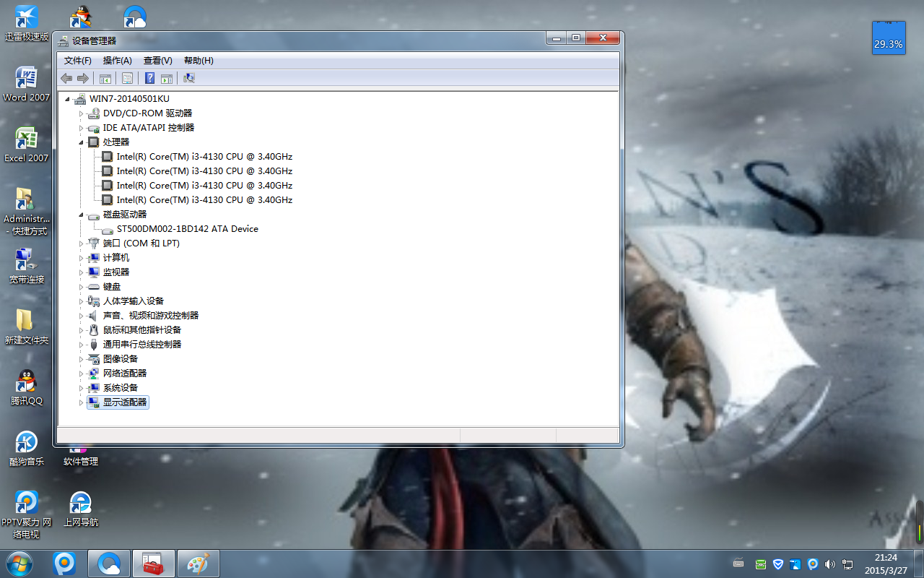
Task: Expand the 图像设备 node
Action: pyautogui.click(x=81, y=359)
